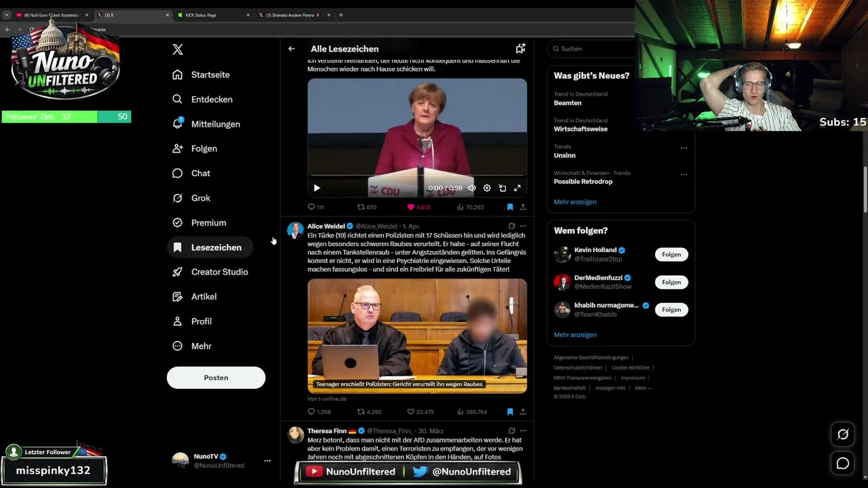Screen dimensions: 868x488
Task: Open options for Possible Retrodrop trend
Action: [x=684, y=174]
